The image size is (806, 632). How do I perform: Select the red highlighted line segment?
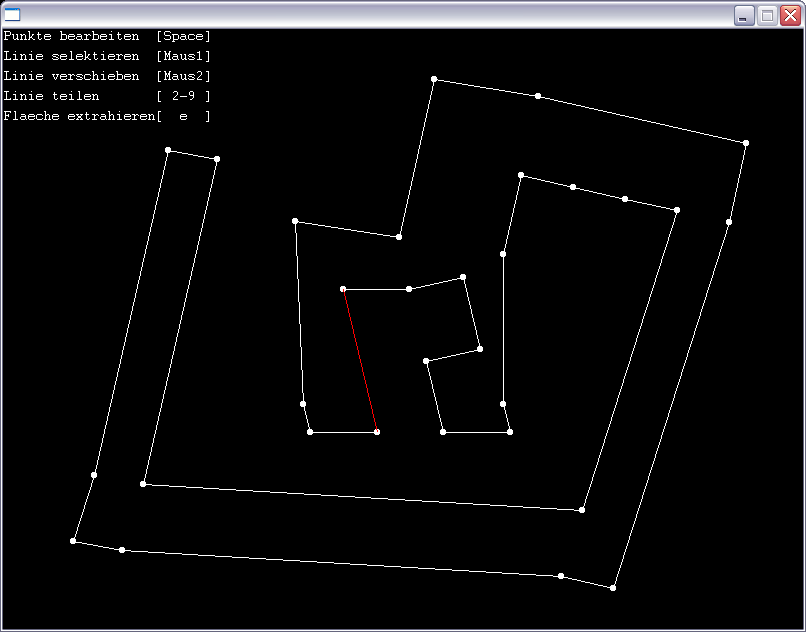tap(360, 361)
